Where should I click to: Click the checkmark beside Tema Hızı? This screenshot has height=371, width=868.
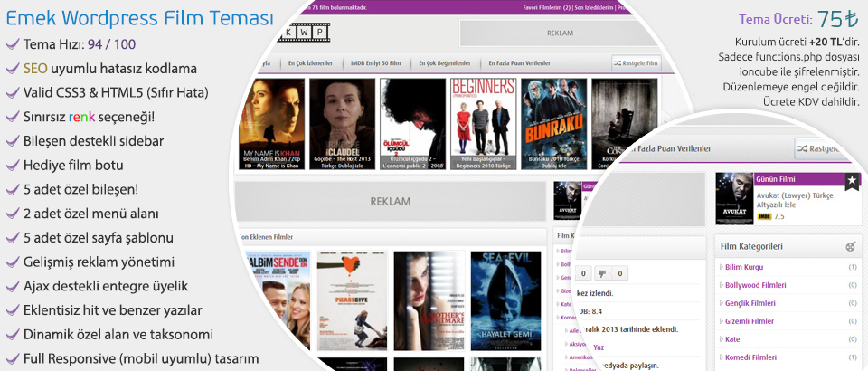pos(12,44)
